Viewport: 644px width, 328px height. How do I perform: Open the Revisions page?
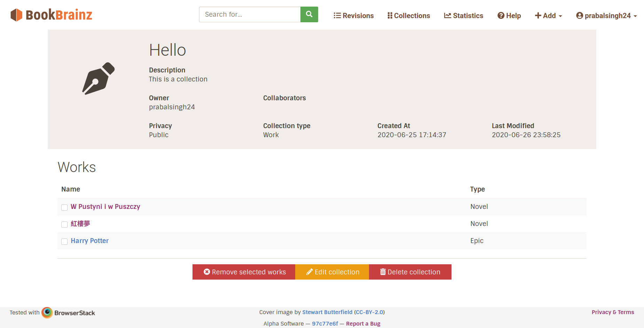(x=353, y=16)
